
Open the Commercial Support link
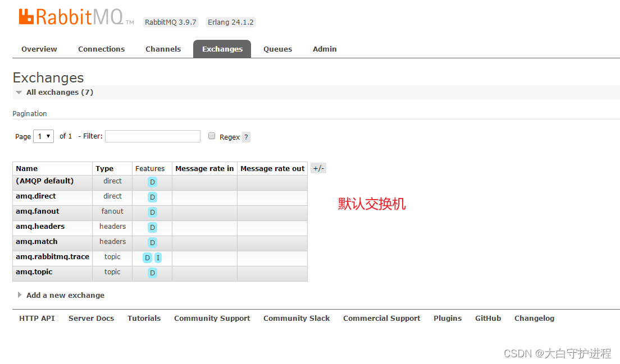(381, 318)
